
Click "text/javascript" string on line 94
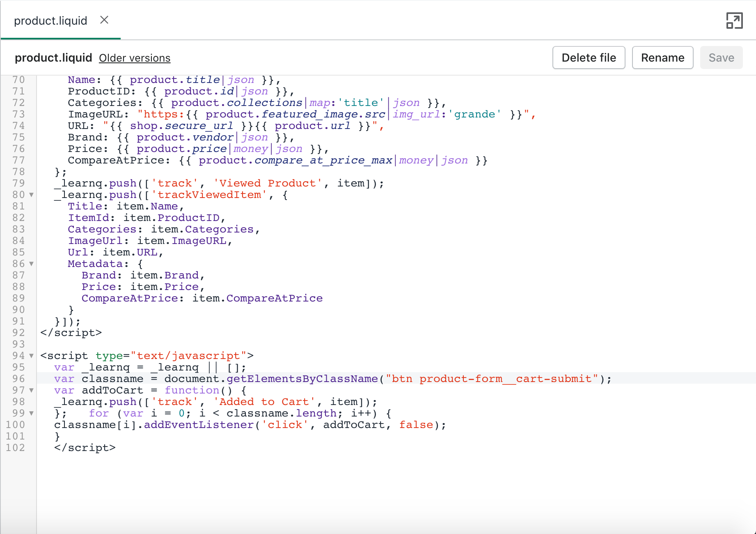[188, 356]
